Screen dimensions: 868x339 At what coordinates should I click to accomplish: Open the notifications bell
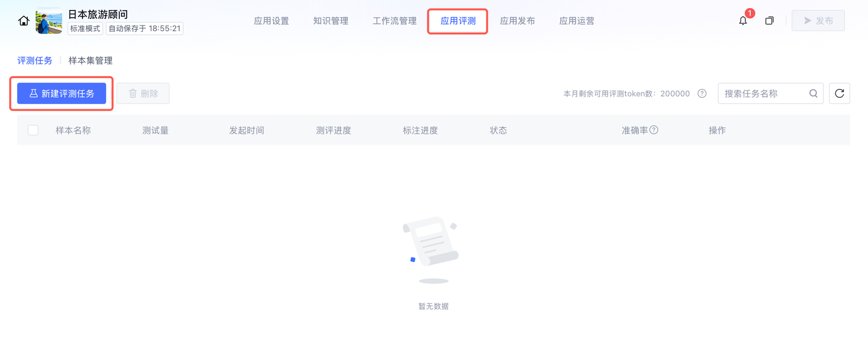point(743,21)
